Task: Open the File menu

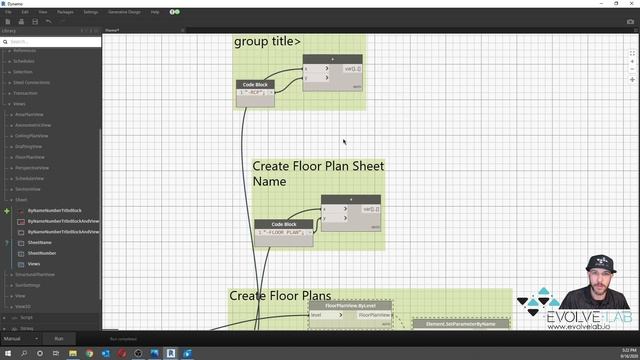Action: pos(8,12)
